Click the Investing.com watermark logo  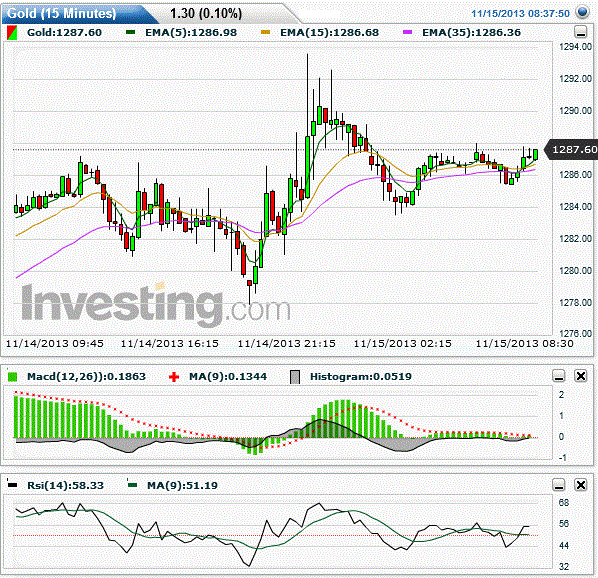[x=156, y=304]
